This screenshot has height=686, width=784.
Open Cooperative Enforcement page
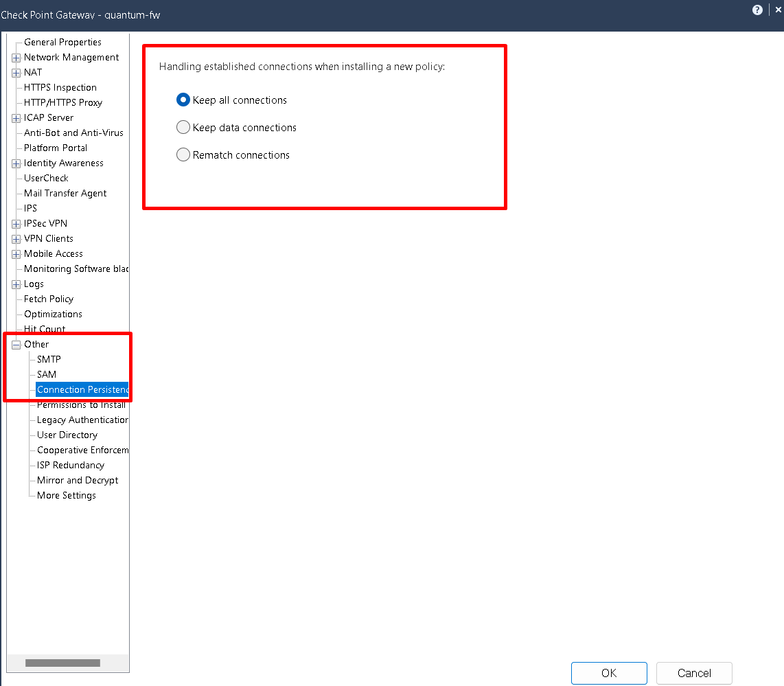pyautogui.click(x=82, y=450)
